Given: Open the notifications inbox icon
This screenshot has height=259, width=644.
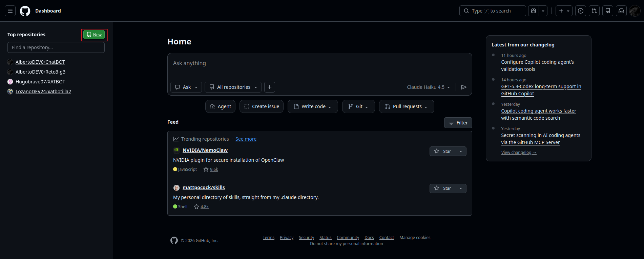Looking at the screenshot, I should tap(621, 11).
